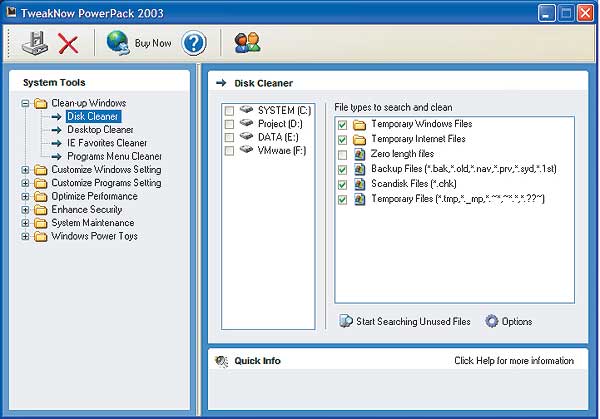Image resolution: width=600 pixels, height=419 pixels.
Task: Expand the Optimize Performance node
Action: coord(25,197)
